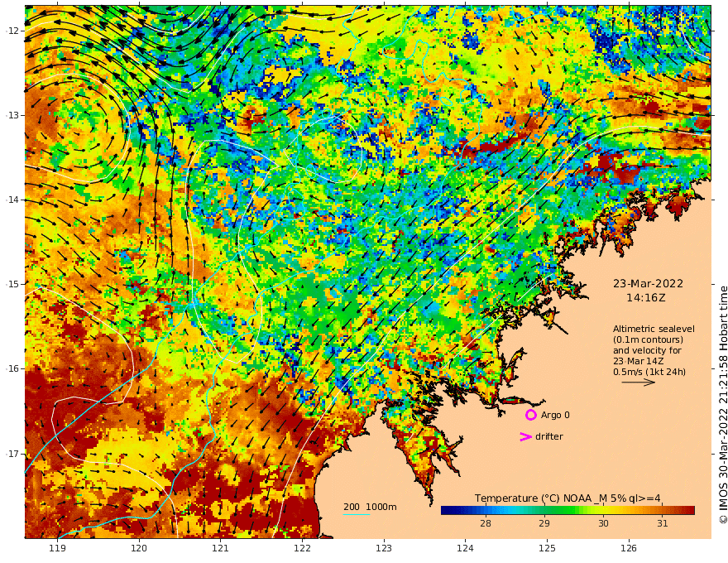Click the 'and velocity for' caption line
The height and width of the screenshot is (563, 728).
coord(647,350)
